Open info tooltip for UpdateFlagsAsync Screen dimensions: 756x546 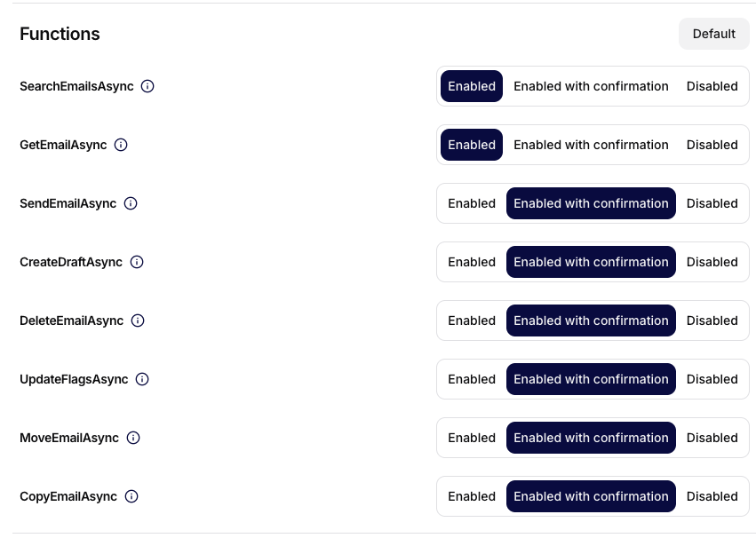(x=142, y=379)
